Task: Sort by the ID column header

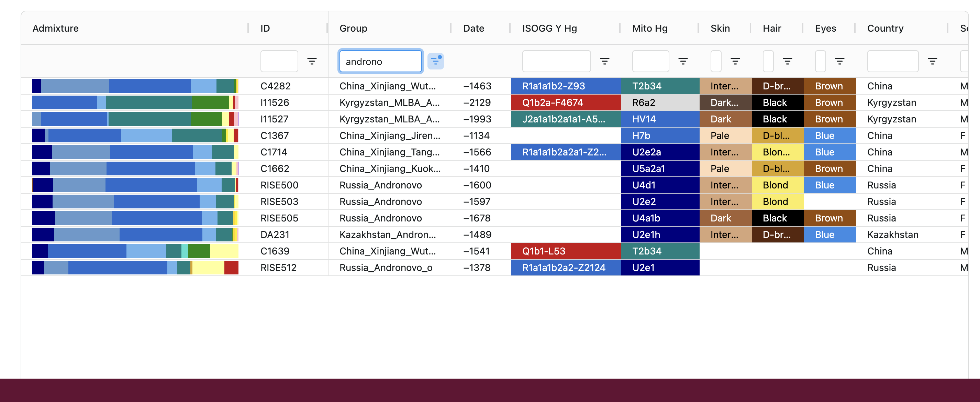Action: (x=265, y=28)
